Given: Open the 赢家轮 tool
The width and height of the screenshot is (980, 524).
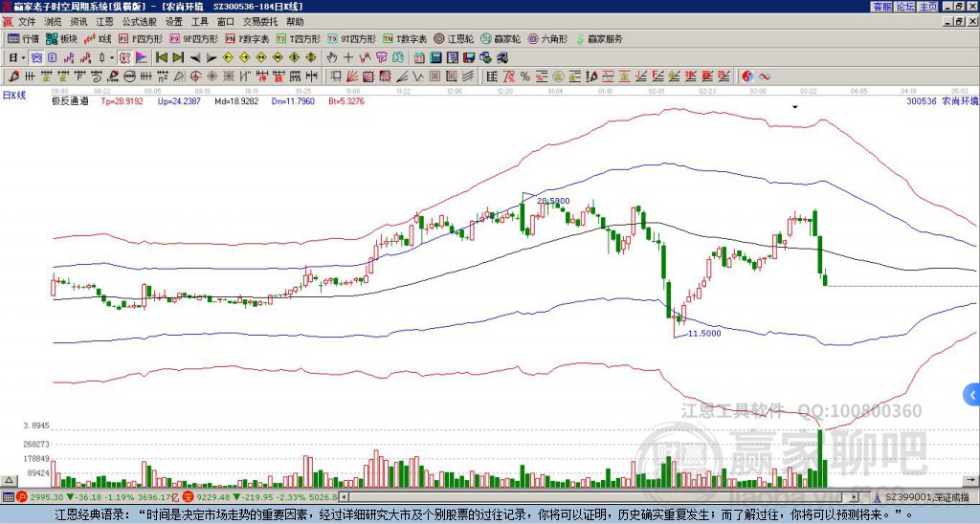Looking at the screenshot, I should [501, 38].
